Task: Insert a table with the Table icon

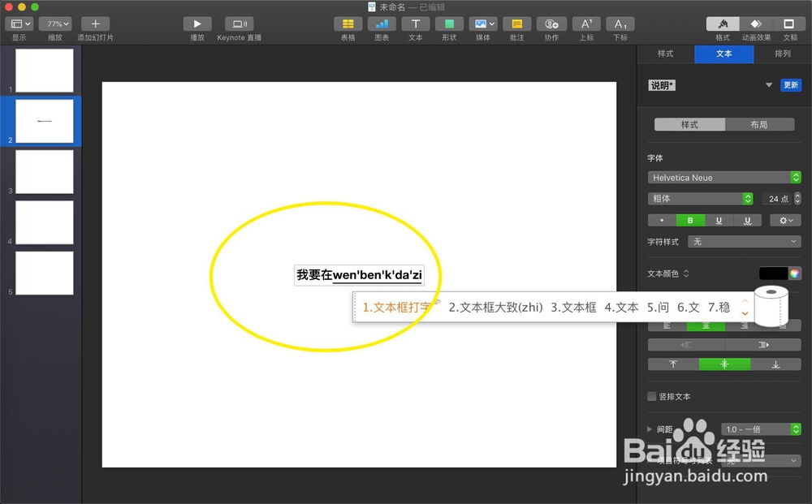Action: pos(348,24)
